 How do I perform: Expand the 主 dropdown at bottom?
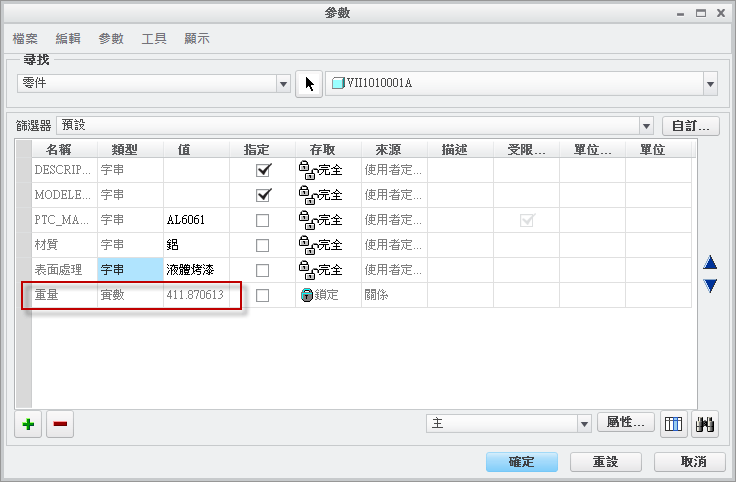[584, 424]
